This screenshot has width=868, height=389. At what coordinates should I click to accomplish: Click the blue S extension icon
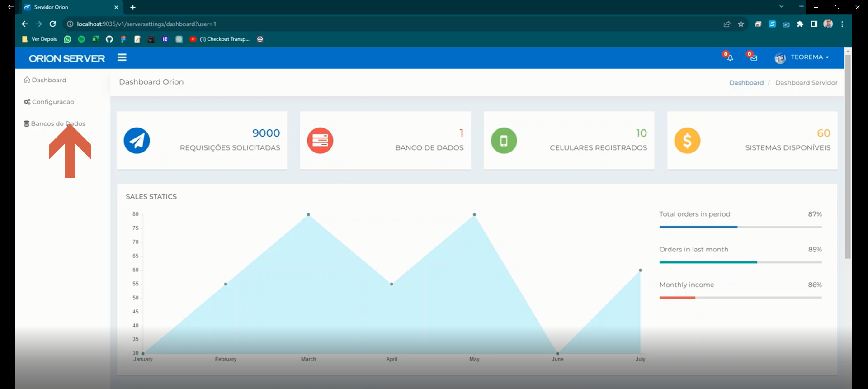[x=772, y=24]
